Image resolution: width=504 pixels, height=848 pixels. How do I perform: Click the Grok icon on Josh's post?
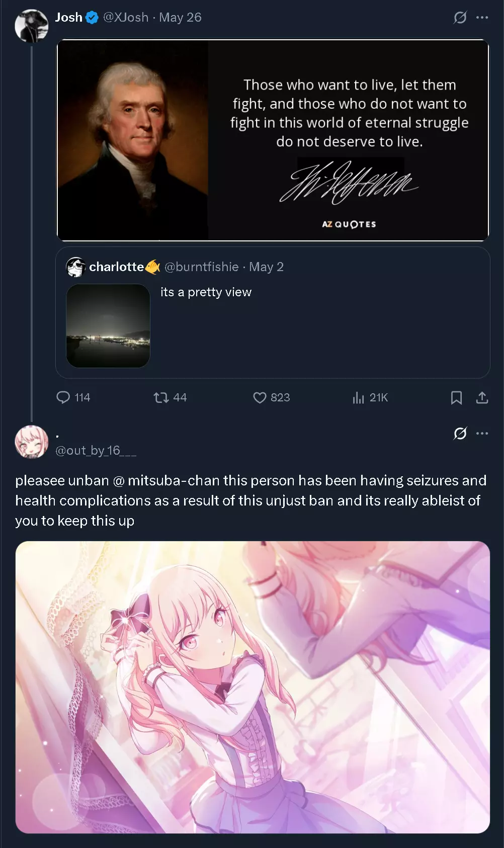coord(460,18)
